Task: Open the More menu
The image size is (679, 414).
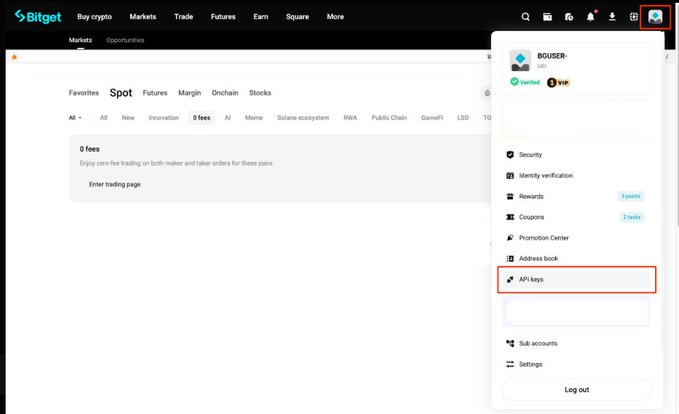Action: (x=335, y=16)
